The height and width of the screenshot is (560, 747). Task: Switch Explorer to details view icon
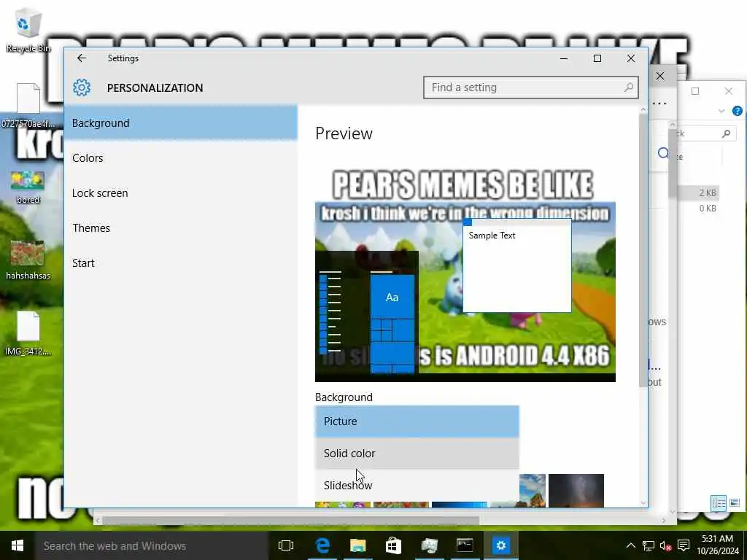click(719, 503)
